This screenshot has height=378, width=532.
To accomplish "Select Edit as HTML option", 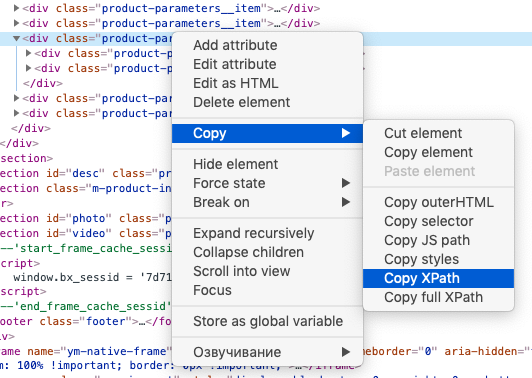I will [x=267, y=83].
